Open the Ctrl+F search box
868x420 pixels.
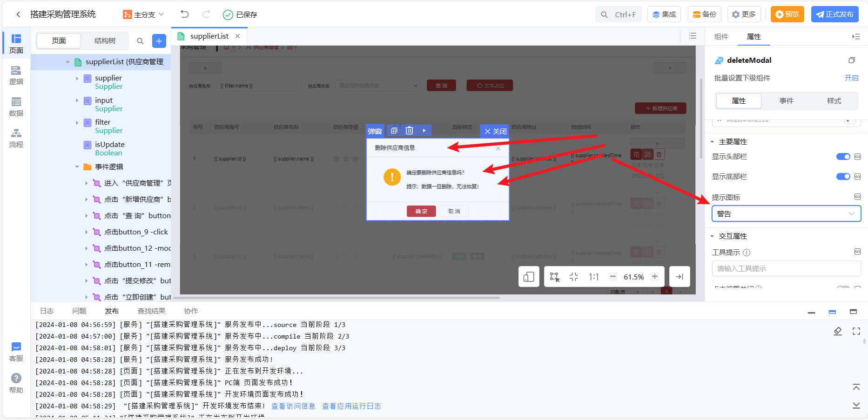619,14
